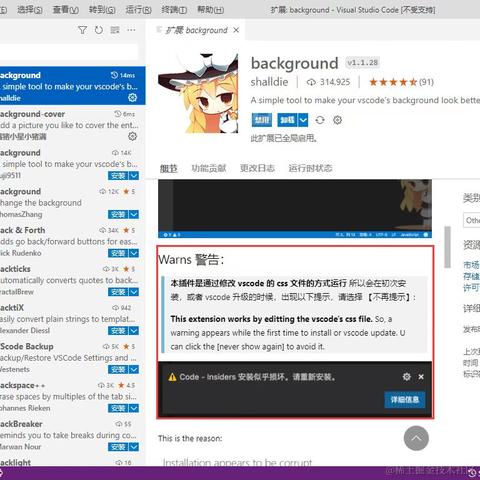Expand install options for VSCode Backup

point(134,369)
